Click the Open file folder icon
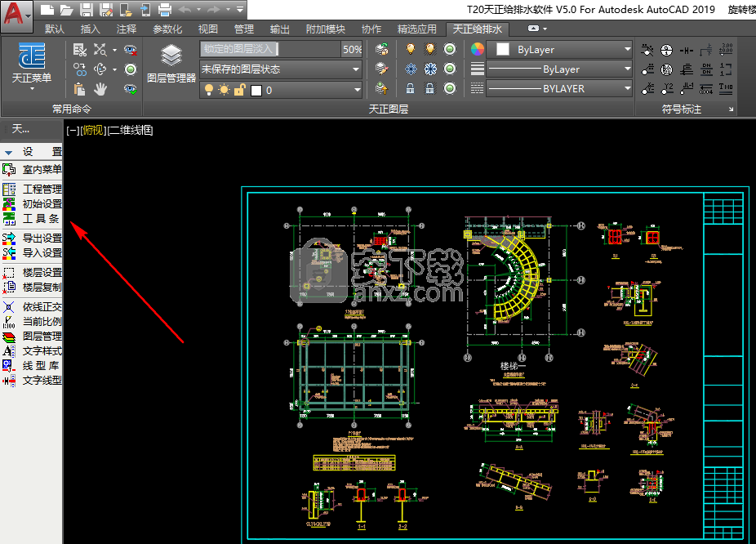This screenshot has width=756, height=544. click(x=66, y=10)
